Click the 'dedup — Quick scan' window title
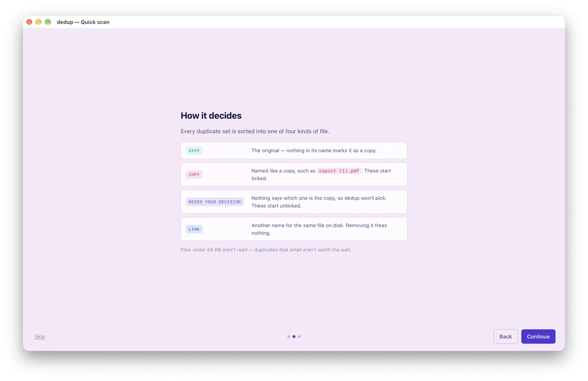Viewport: 588px width, 381px height. [83, 22]
